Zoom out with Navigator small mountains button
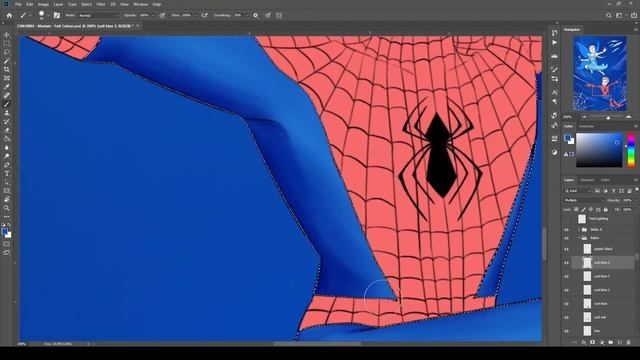Image resolution: width=640 pixels, height=360 pixels. [x=584, y=117]
